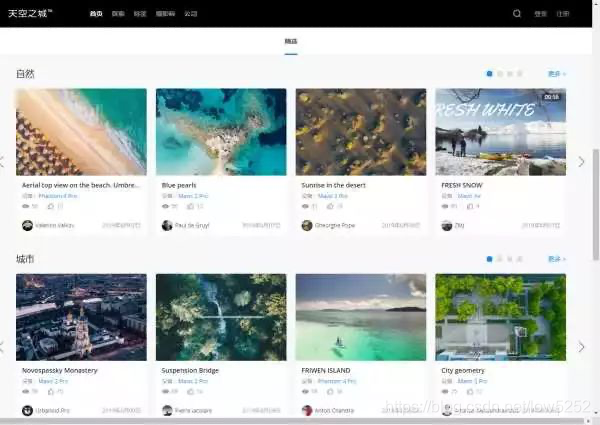The width and height of the screenshot is (600, 425).
Task: Click the 自然 section heading
Action: tap(25, 73)
